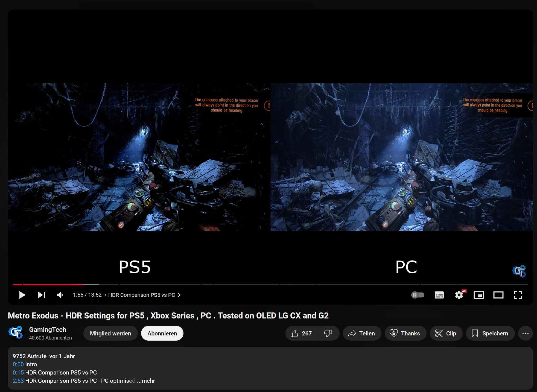
Task: Skip to the next video
Action: point(41,295)
